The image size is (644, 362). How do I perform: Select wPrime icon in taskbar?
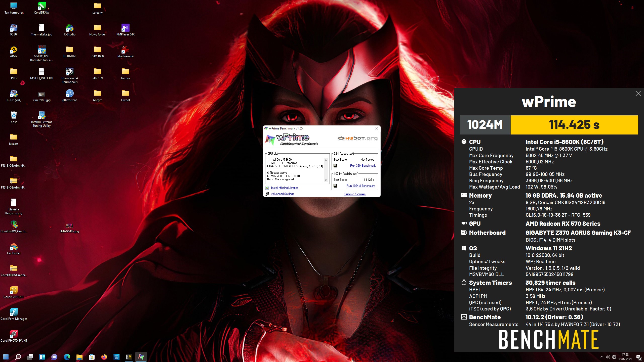click(x=141, y=357)
